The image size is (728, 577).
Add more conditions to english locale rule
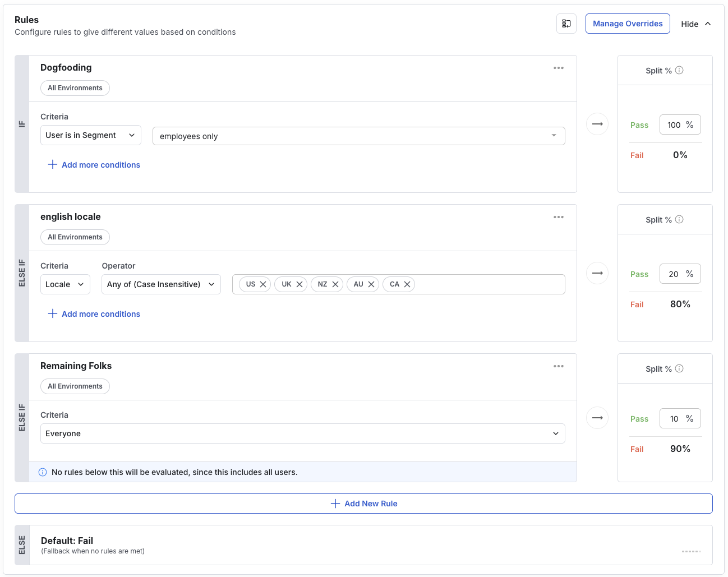pyautogui.click(x=94, y=314)
